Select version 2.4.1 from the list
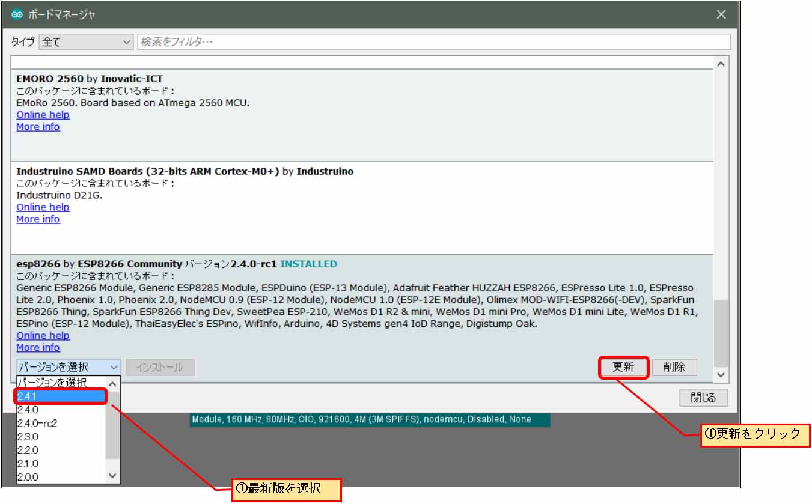This screenshot has width=812, height=504. 61,396
